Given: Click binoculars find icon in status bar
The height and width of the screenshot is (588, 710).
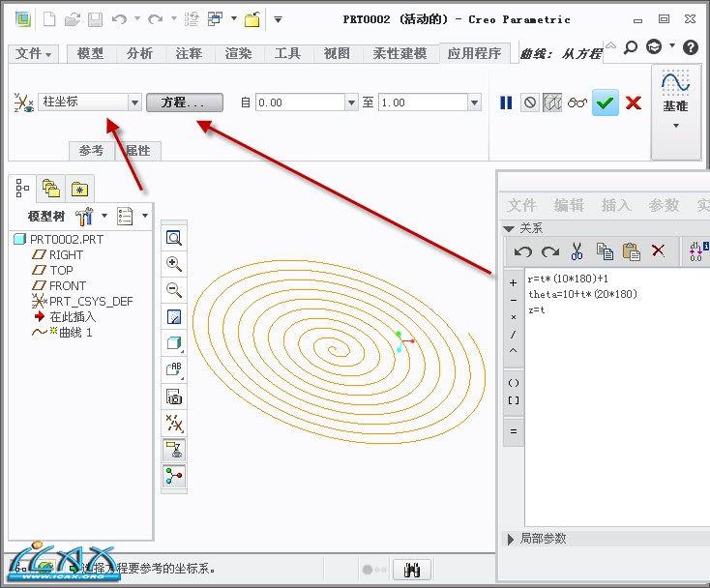Looking at the screenshot, I should [x=412, y=569].
